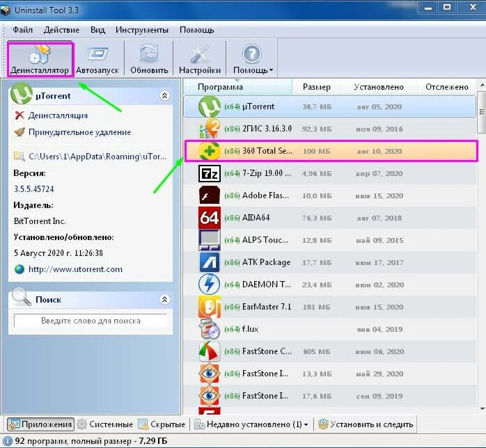Click the DAEMON Tools size 23,4 МБ
Viewport: 486px width, 448px height.
pyautogui.click(x=317, y=285)
